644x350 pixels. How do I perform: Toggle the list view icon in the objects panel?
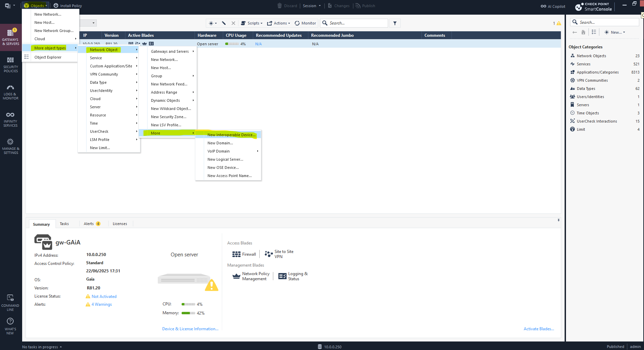pyautogui.click(x=594, y=32)
